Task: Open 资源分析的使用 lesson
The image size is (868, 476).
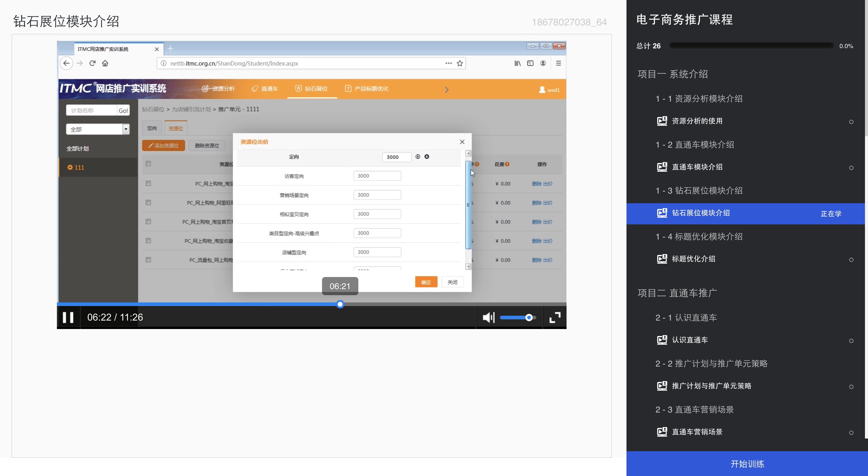Action: click(x=697, y=121)
